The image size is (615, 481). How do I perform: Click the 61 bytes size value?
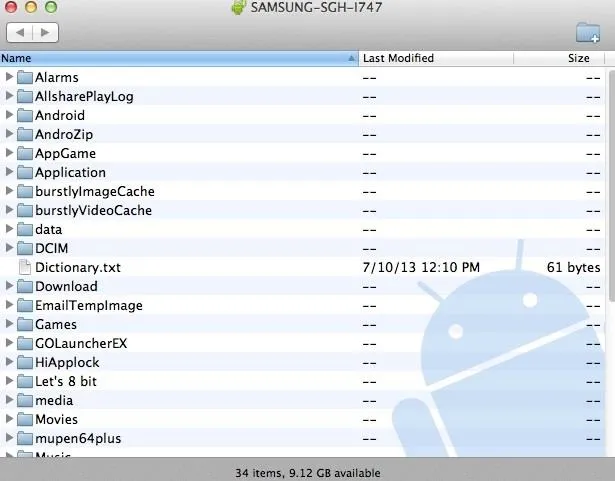click(573, 267)
